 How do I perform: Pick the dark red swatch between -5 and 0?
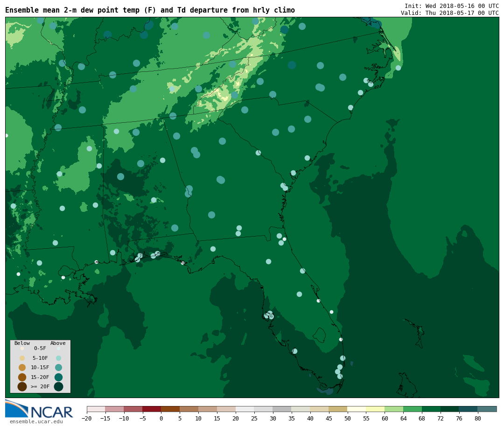point(152,409)
